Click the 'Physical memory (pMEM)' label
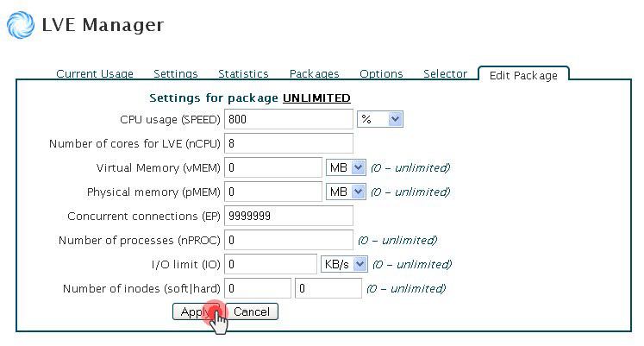644x346 pixels. click(153, 192)
